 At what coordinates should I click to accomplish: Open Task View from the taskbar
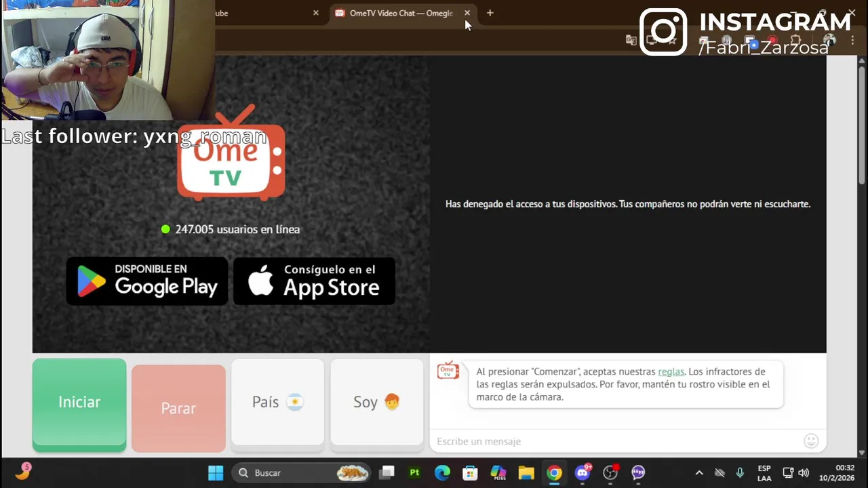coord(387,472)
